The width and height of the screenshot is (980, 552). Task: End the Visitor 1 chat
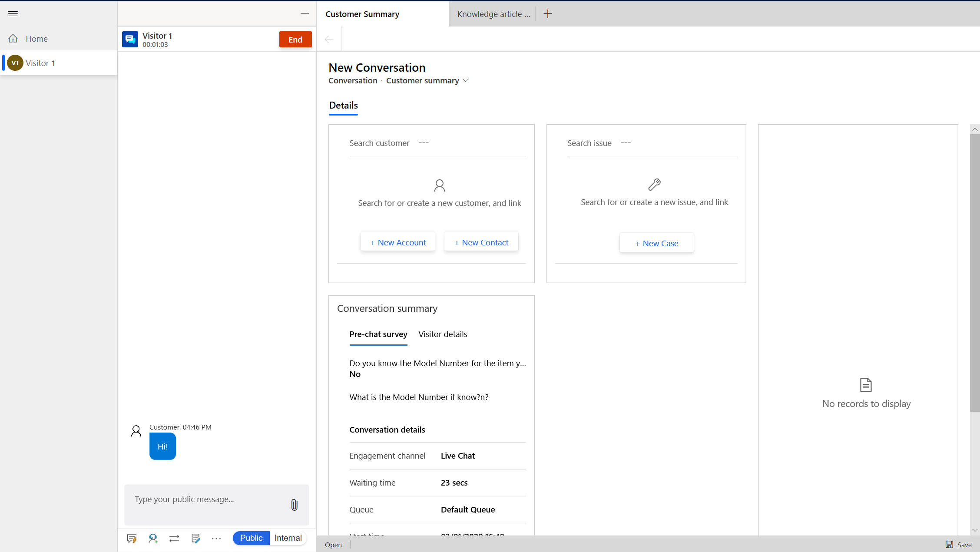[x=295, y=40]
